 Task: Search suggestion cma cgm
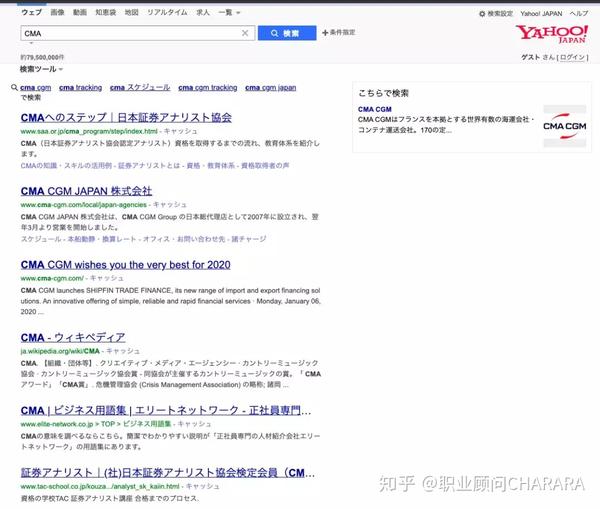coord(36,88)
